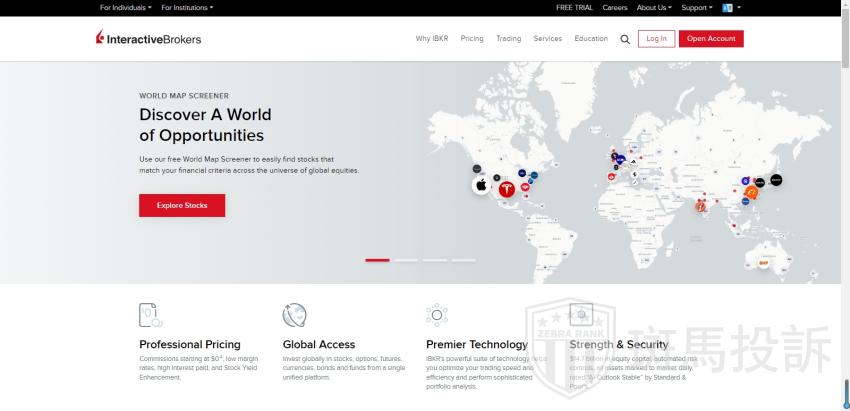Open the Pricing menu item
The image size is (850, 411).
[x=472, y=39]
